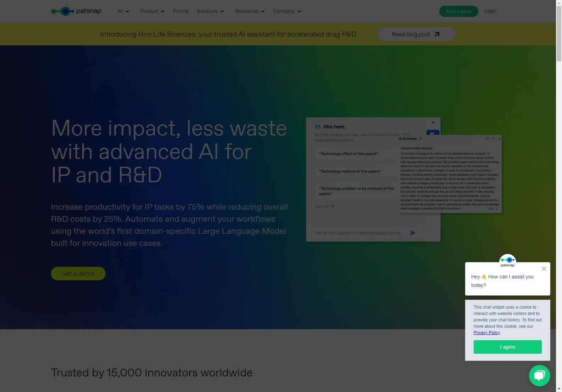Select "Technology effect of this patent" suggestion
The image size is (562, 392).
(x=349, y=154)
